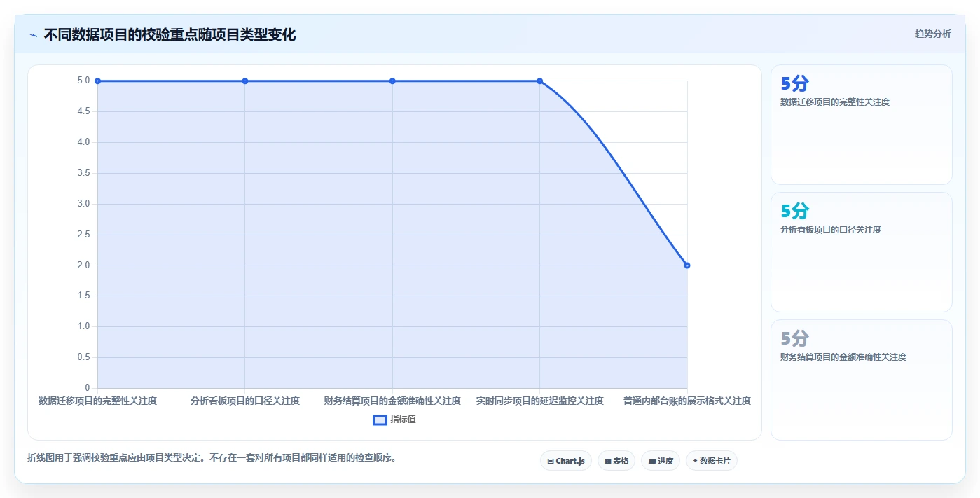Click the x-axis label 普通内部台账的展示格式关注度
Viewport: 980px width, 498px height.
[x=687, y=401]
